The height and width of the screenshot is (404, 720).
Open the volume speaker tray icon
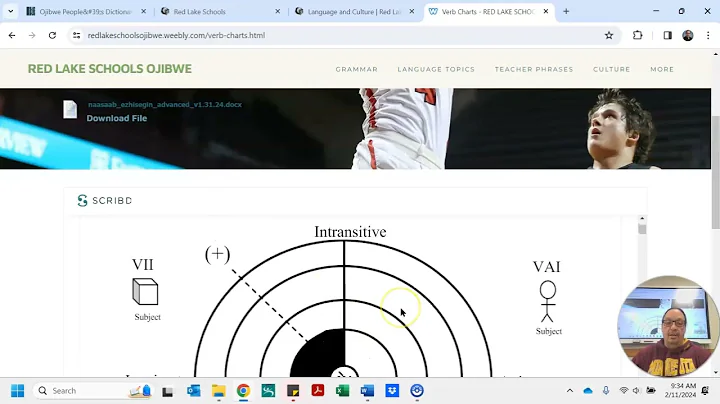(x=636, y=391)
